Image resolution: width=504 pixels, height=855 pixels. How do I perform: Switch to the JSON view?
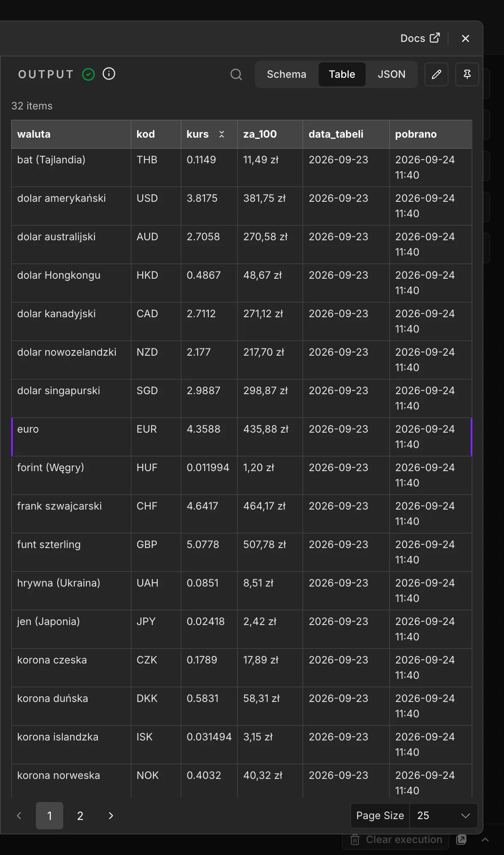pos(391,74)
